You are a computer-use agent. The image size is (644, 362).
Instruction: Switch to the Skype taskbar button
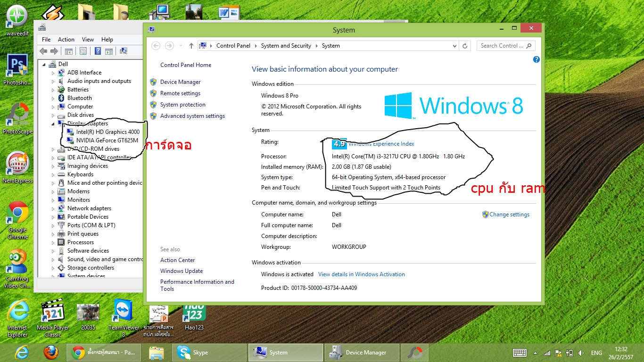click(x=209, y=353)
